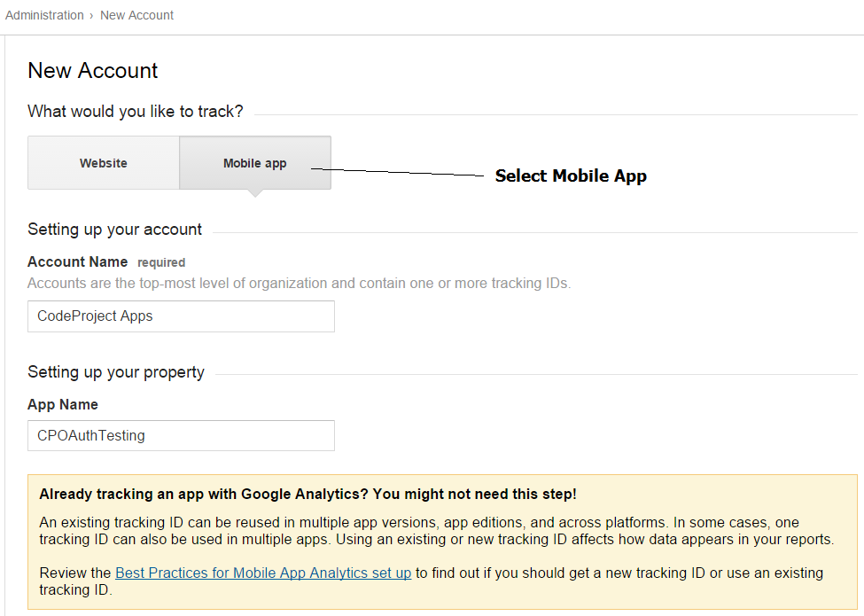864x616 pixels.
Task: Click the breadcrumb chevron separator
Action: 91,16
